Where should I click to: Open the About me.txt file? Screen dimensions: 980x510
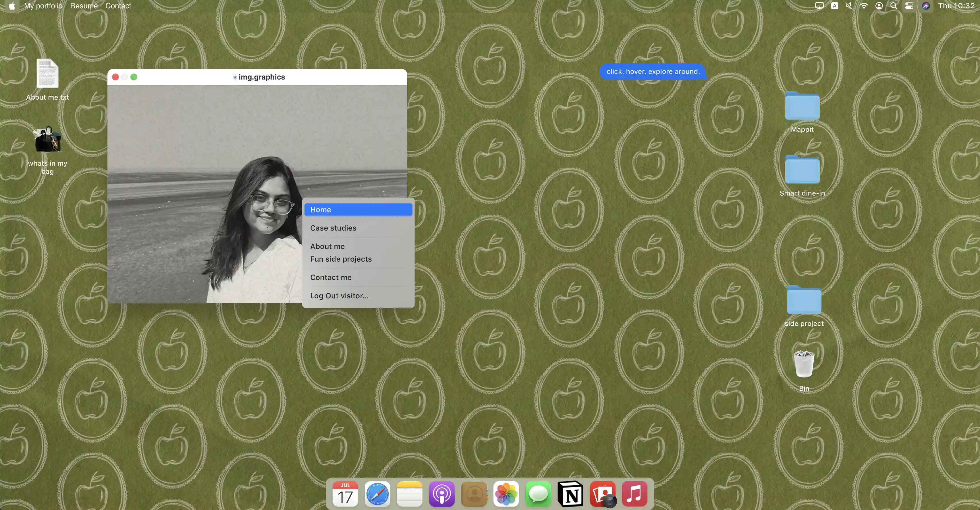47,80
